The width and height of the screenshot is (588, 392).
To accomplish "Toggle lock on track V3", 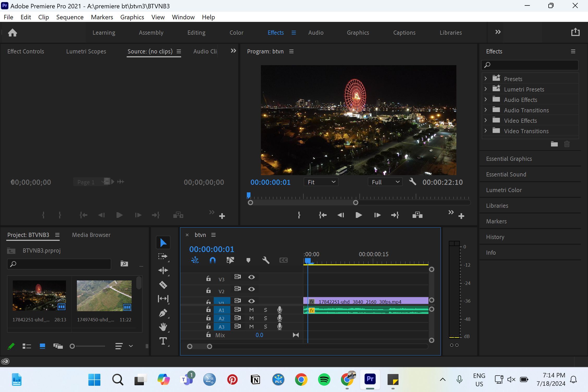I will tap(208, 278).
